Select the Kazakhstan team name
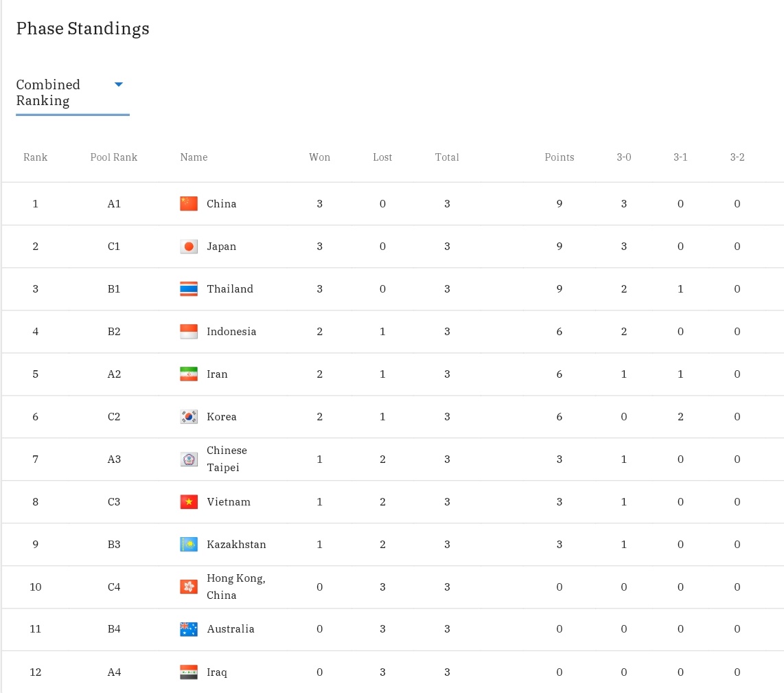 click(236, 545)
